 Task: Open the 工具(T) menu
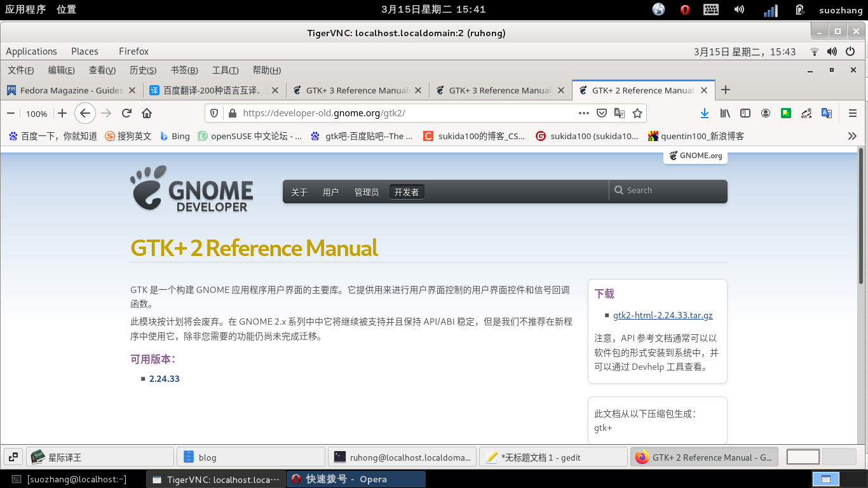tap(225, 70)
